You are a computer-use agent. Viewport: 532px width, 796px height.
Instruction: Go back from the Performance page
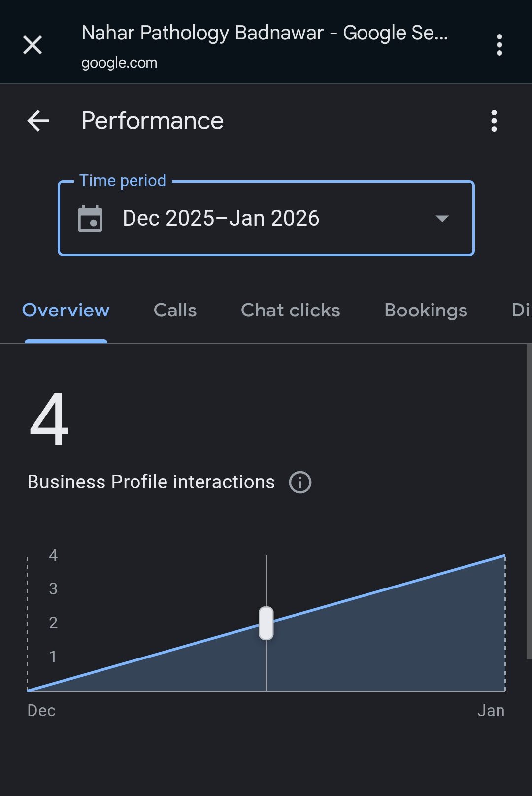coord(38,121)
